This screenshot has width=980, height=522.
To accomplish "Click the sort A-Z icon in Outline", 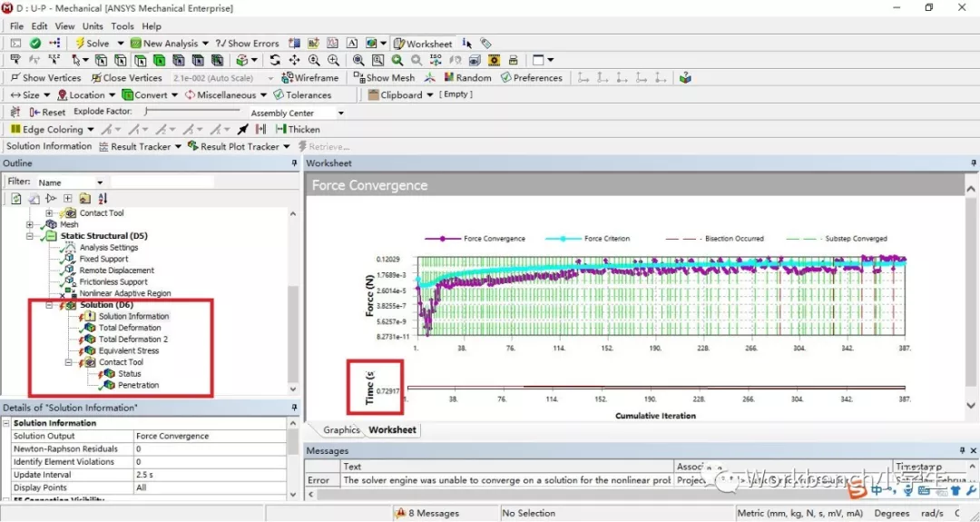I will click(103, 199).
